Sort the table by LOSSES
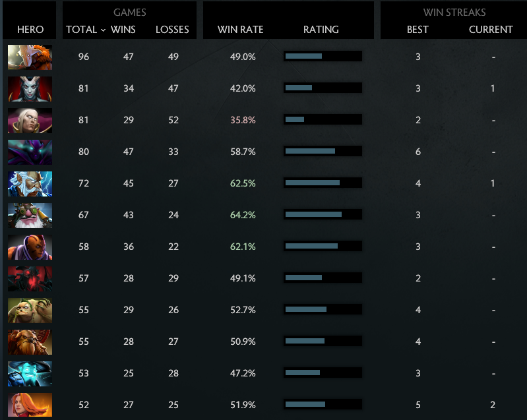Screen dimensions: 527x420 tap(172, 30)
